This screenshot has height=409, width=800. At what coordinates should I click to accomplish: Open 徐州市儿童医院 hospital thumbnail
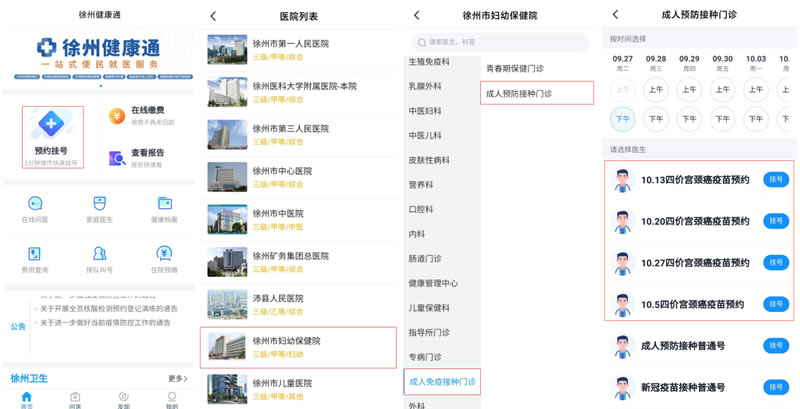(227, 389)
